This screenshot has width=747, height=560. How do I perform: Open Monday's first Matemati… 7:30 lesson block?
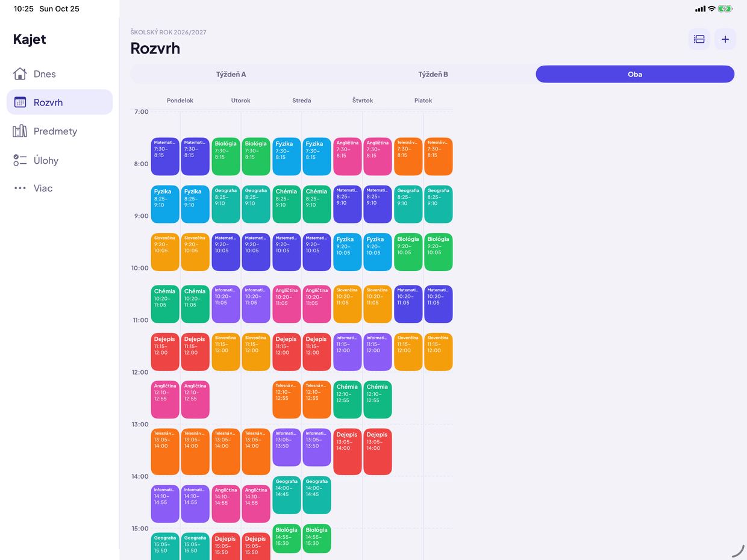165,157
